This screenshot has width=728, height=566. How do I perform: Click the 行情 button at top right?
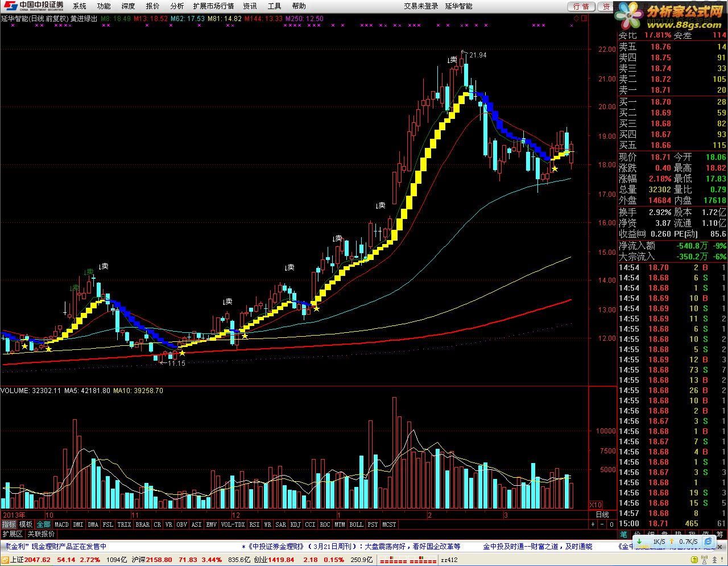pyautogui.click(x=581, y=6)
